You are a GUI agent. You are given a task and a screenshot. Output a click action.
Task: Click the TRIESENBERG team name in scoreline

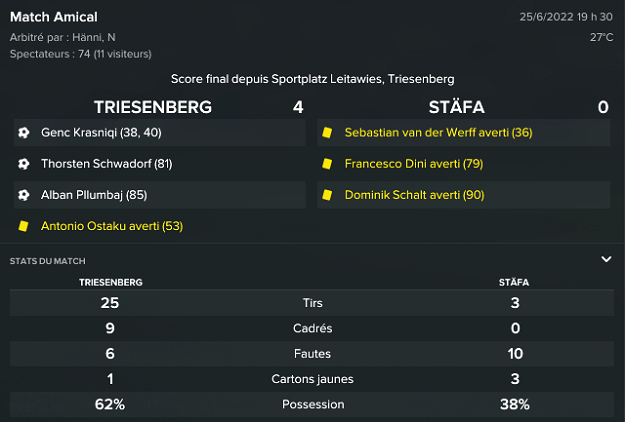[x=152, y=107]
